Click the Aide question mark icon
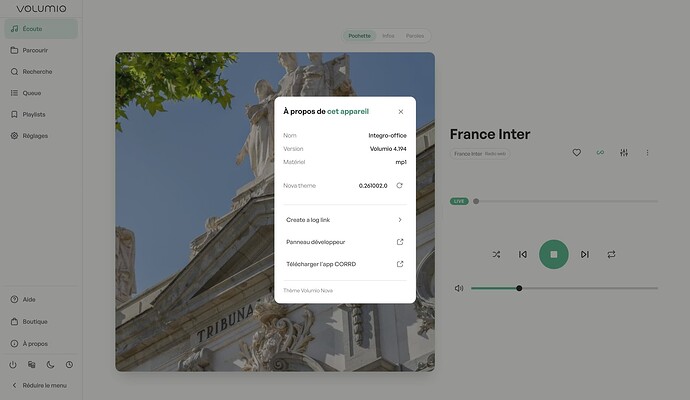 click(x=15, y=299)
